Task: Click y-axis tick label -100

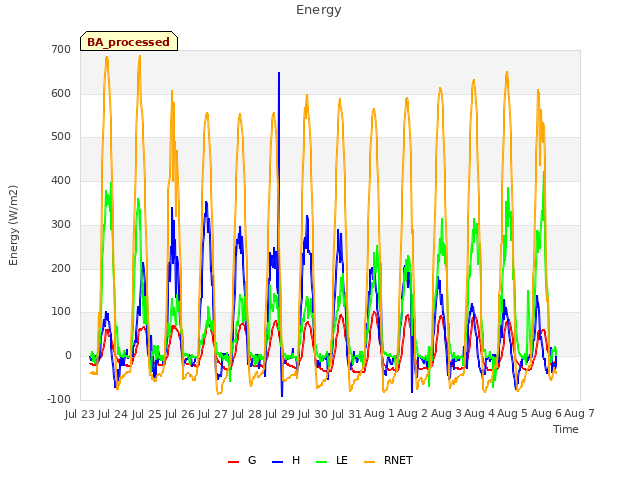Action: (x=59, y=400)
